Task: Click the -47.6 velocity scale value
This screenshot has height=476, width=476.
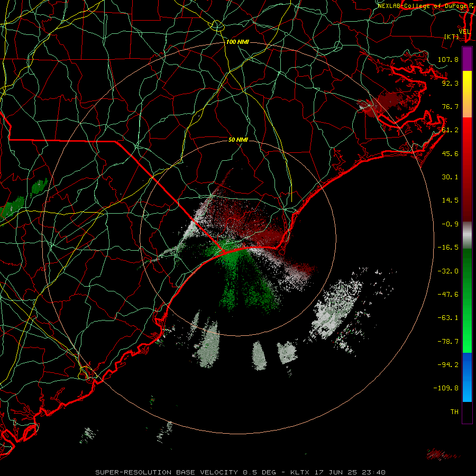Action: [x=448, y=295]
